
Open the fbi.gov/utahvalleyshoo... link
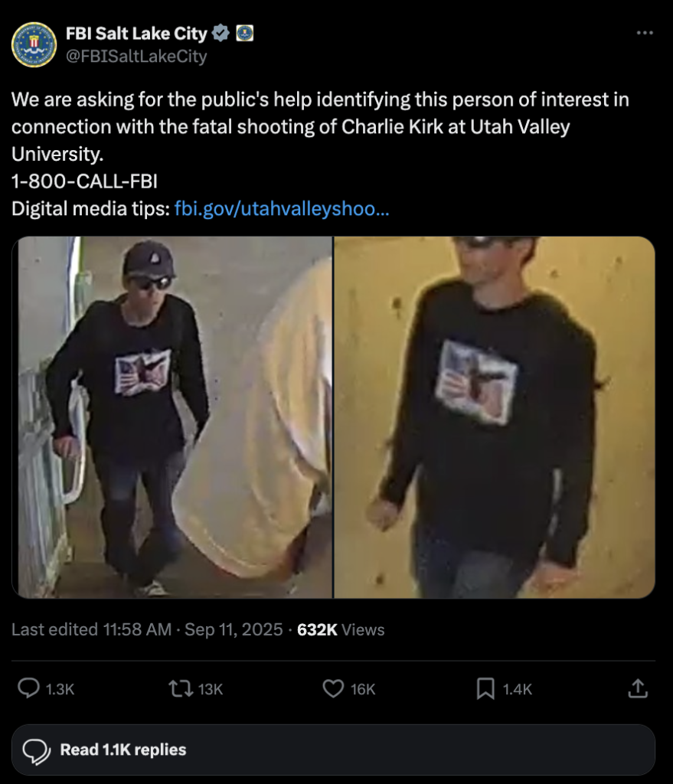click(x=282, y=208)
